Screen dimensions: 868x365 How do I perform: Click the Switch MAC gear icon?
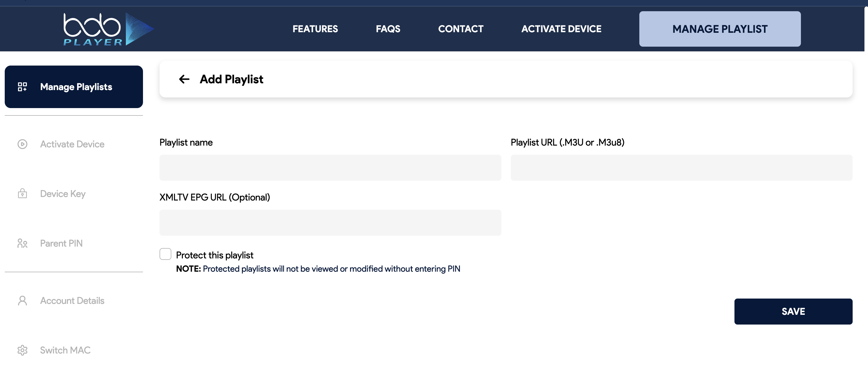(22, 350)
